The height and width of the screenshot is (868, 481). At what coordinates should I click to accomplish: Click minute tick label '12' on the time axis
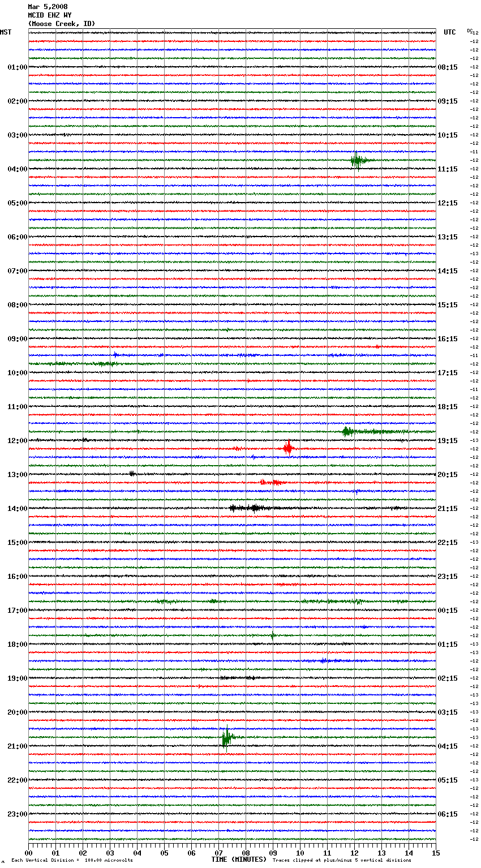pos(355,853)
